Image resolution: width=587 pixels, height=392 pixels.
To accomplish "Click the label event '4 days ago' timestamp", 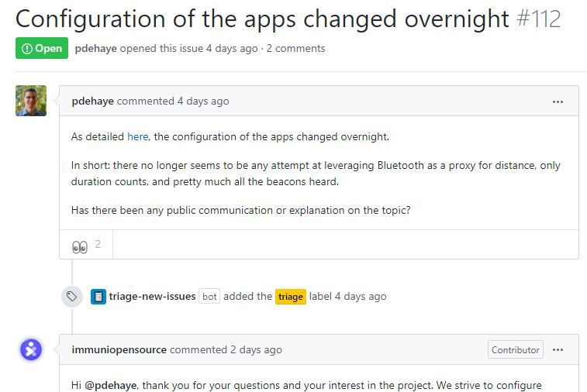I will [361, 296].
